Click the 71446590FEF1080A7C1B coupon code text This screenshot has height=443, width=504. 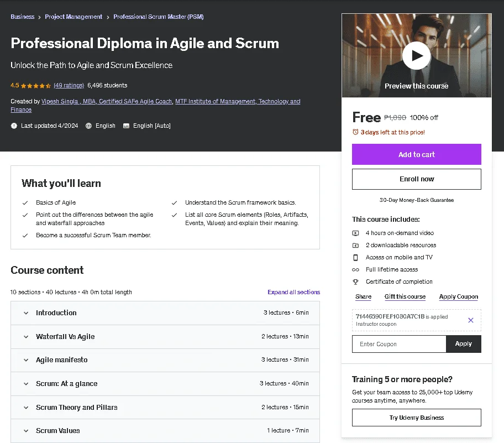pos(390,316)
